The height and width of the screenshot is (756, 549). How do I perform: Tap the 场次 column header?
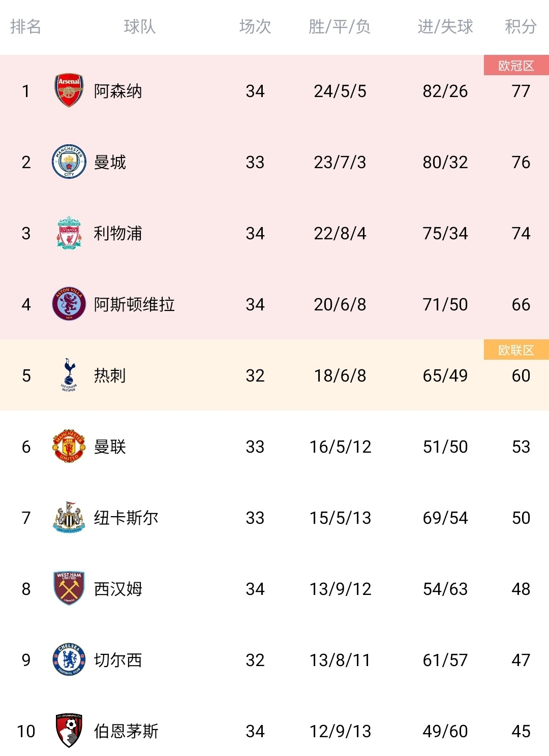pyautogui.click(x=255, y=26)
